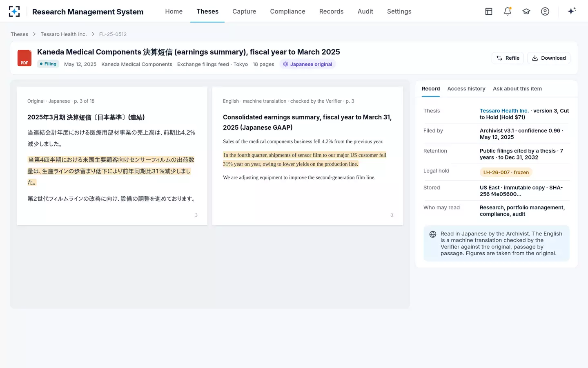Open the sparkle AI assistant icon

click(572, 11)
